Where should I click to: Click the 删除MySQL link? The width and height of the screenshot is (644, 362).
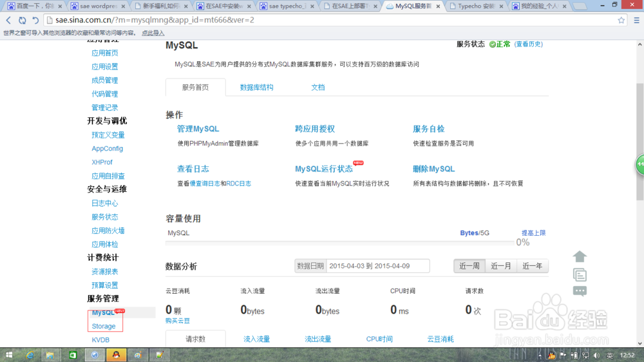point(433,169)
